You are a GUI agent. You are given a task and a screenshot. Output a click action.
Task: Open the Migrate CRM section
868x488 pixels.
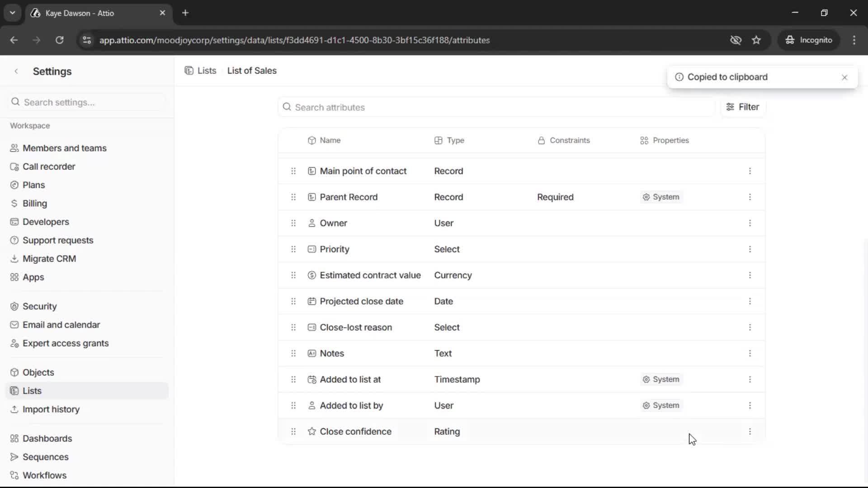click(x=49, y=258)
